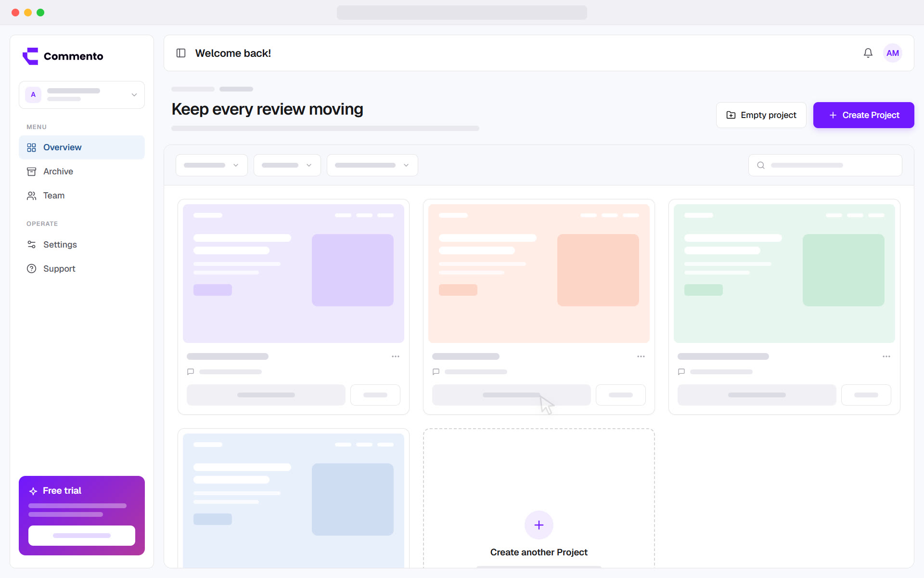Viewport: 924px width, 578px height.
Task: Open Support in the sidebar
Action: (82, 269)
